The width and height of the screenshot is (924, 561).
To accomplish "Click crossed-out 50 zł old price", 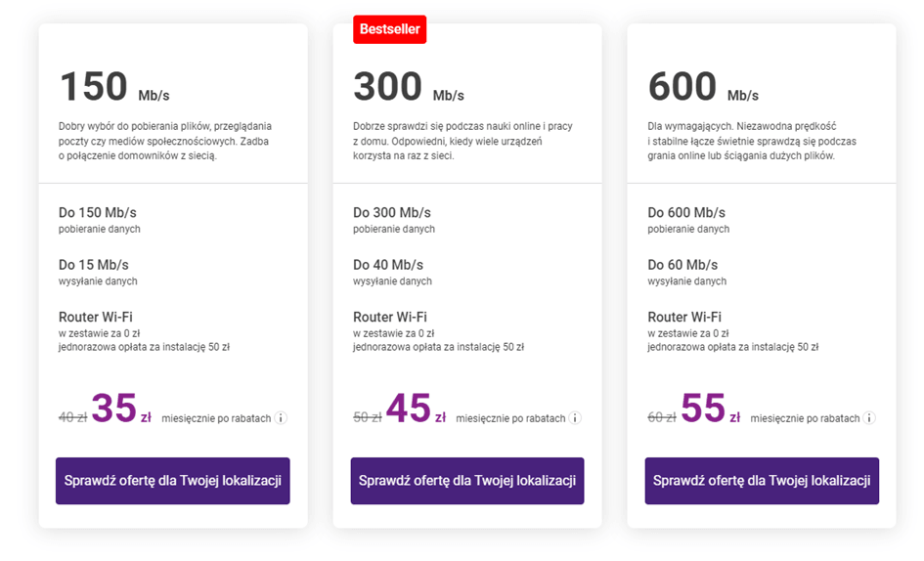I will tap(368, 417).
